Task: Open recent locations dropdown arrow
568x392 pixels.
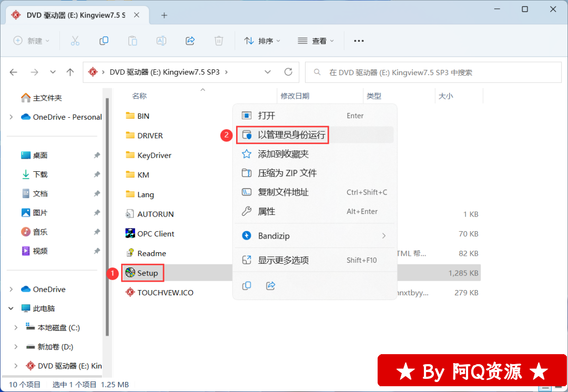Action: (53, 73)
